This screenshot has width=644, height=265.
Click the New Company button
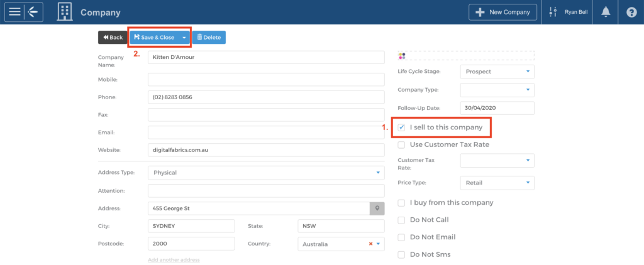(x=502, y=12)
